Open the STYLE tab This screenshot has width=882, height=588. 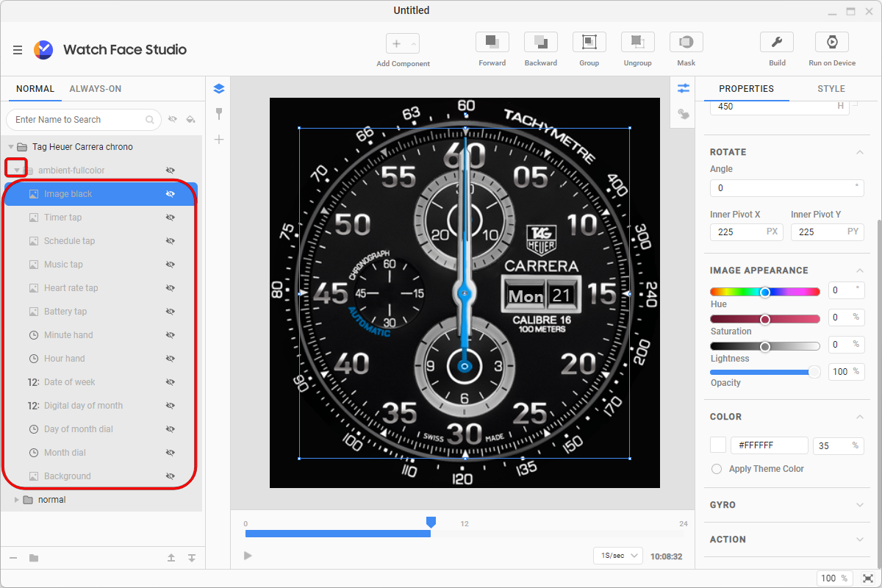click(x=831, y=89)
